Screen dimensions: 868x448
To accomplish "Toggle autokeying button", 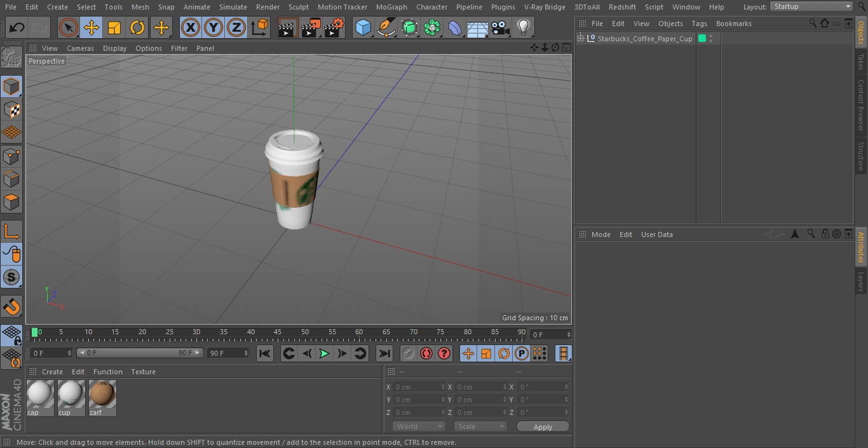I will [x=426, y=353].
